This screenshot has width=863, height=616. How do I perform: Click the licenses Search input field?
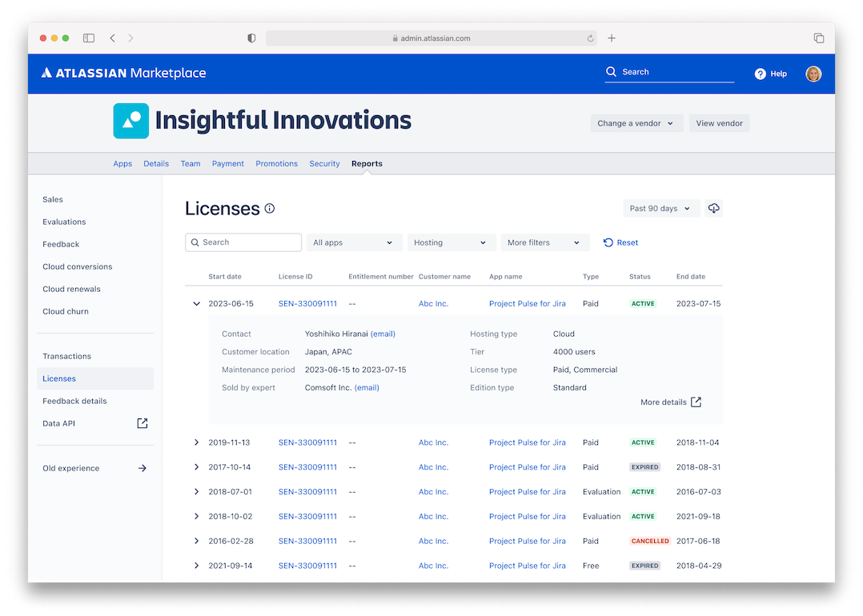[x=243, y=242]
